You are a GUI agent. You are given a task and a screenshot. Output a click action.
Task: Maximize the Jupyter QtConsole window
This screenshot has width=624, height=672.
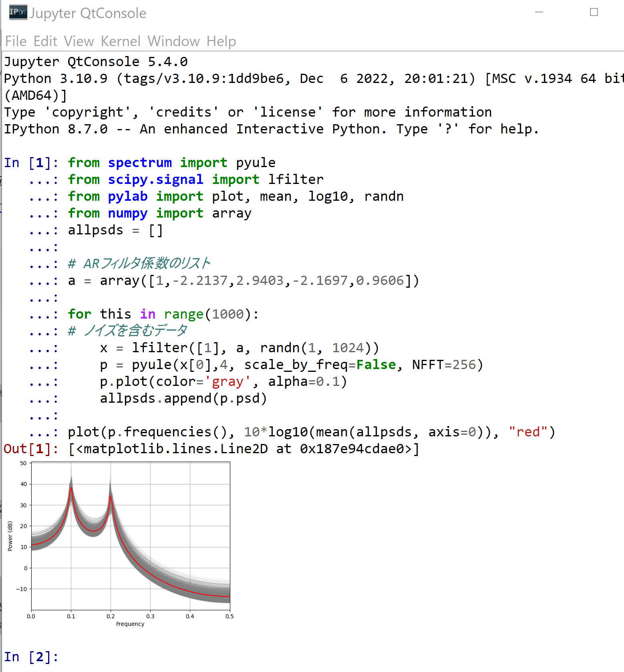click(594, 12)
